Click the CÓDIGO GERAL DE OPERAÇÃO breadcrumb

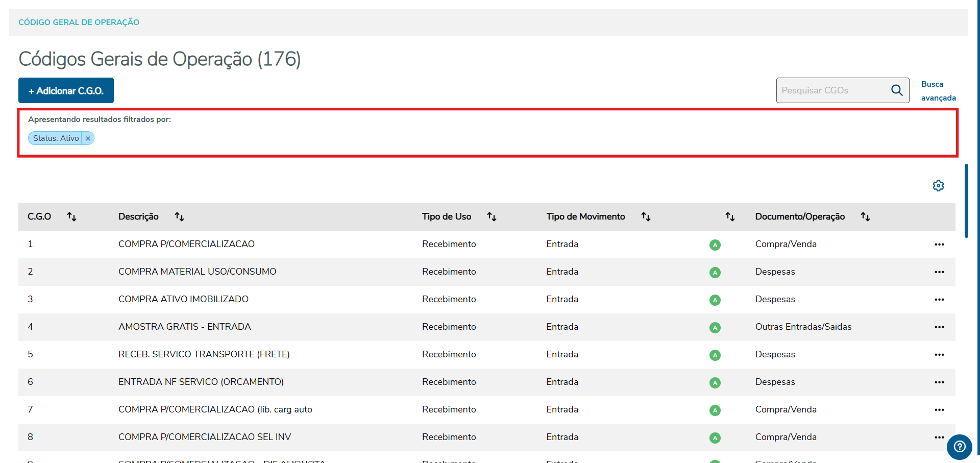79,22
